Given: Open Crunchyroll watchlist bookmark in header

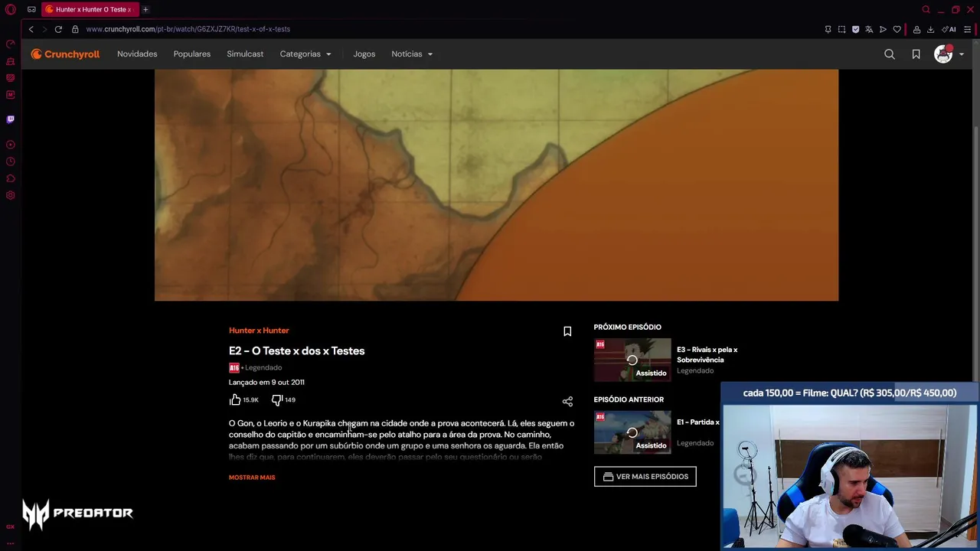Looking at the screenshot, I should pos(916,54).
